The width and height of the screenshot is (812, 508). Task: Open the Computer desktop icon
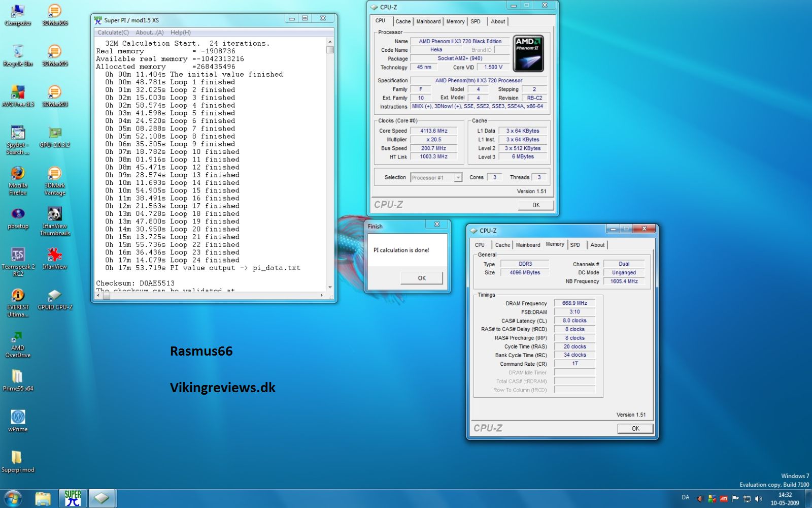pos(18,14)
